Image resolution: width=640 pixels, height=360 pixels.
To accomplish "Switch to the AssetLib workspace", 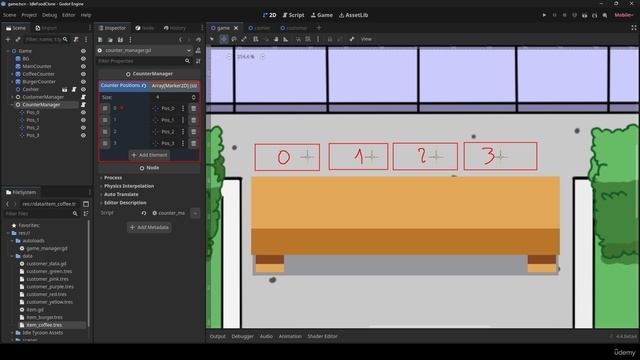I will click(353, 15).
